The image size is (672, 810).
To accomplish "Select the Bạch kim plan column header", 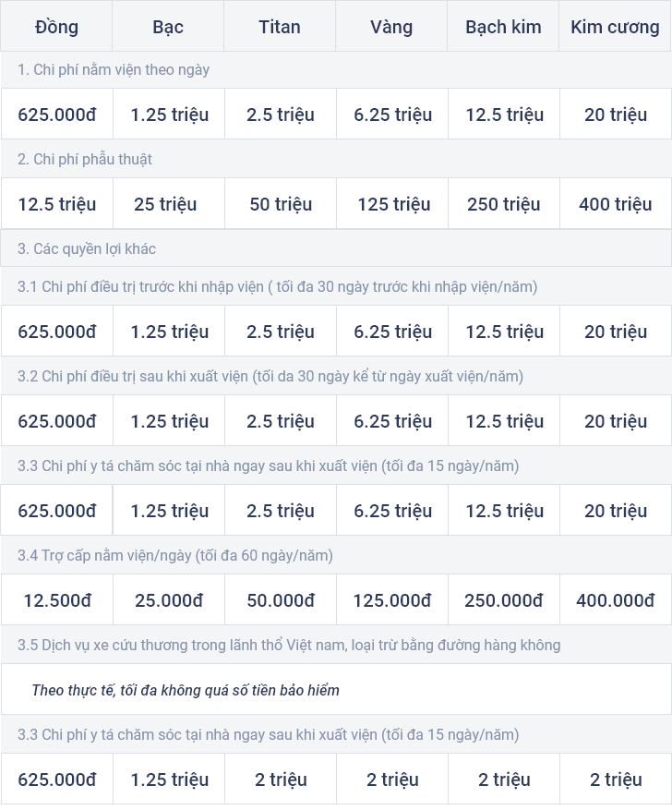I will point(503,27).
